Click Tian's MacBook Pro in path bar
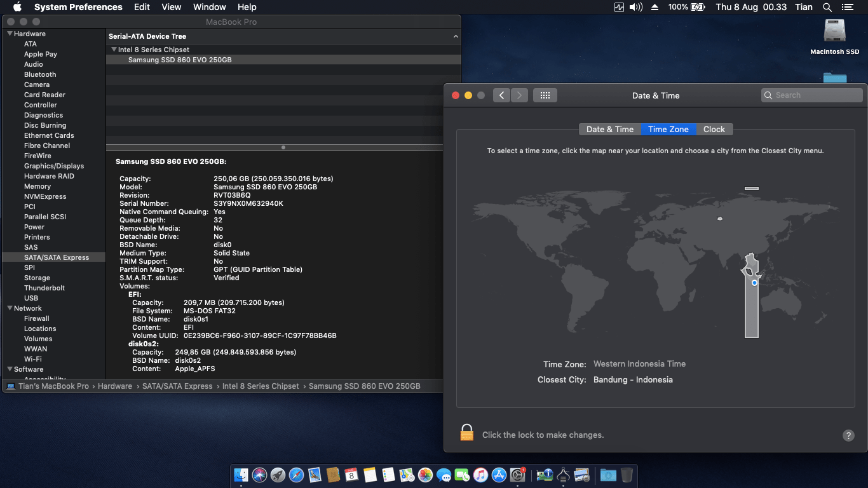Viewport: 868px width, 488px height. pyautogui.click(x=53, y=386)
